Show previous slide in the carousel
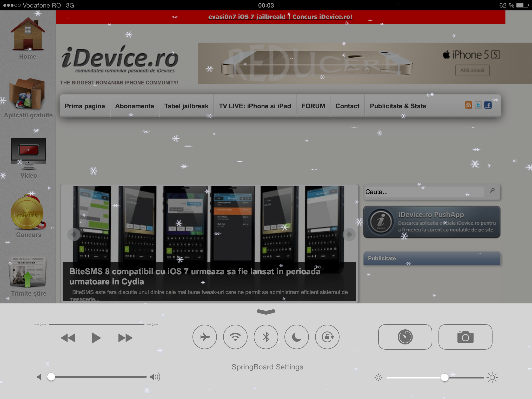The width and height of the screenshot is (532, 399). (x=74, y=235)
